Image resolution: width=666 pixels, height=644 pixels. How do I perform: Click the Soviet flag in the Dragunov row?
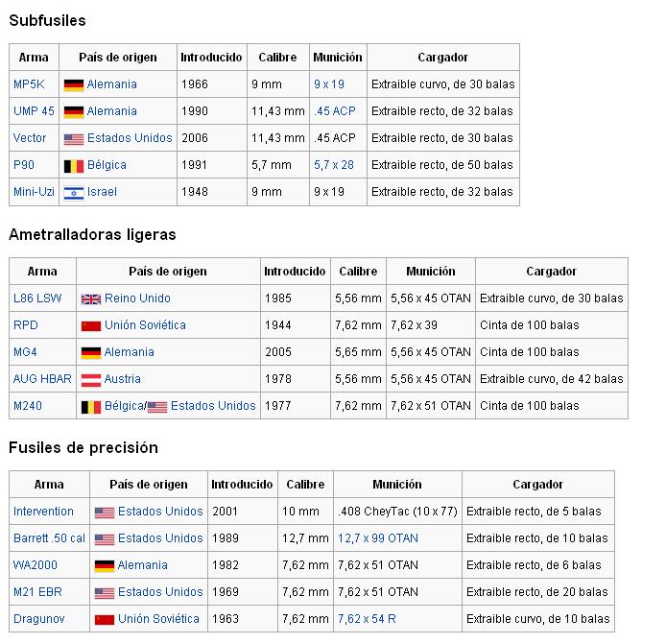pyautogui.click(x=105, y=619)
